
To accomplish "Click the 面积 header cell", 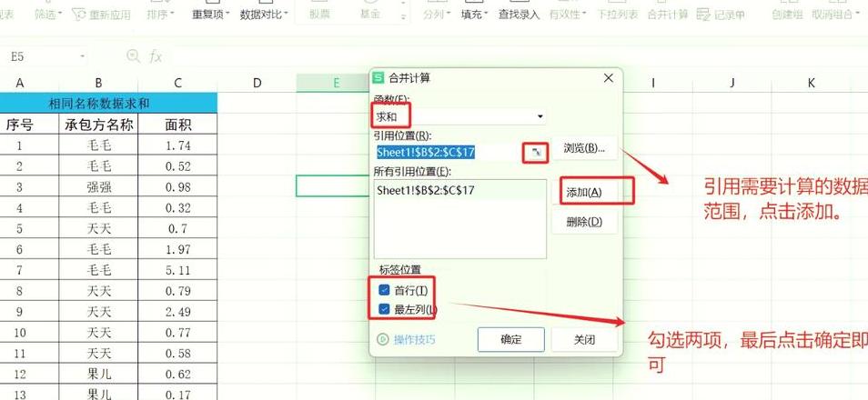I will (x=177, y=125).
